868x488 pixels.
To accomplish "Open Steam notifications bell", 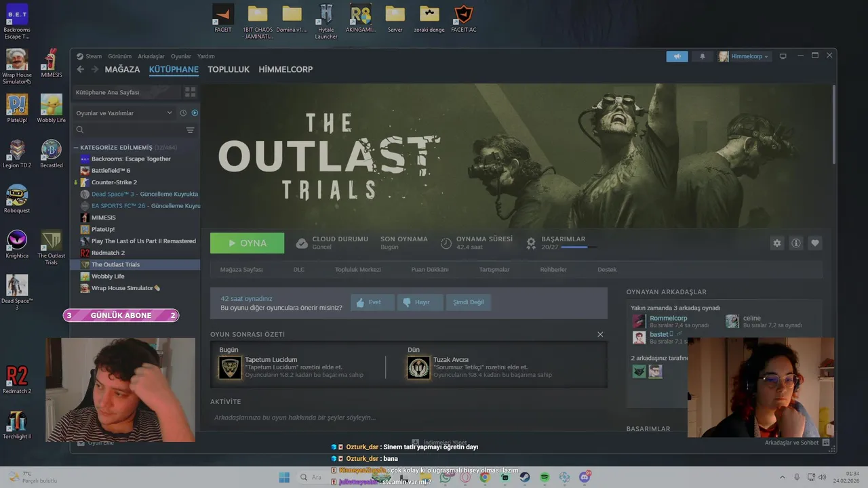I will point(703,56).
